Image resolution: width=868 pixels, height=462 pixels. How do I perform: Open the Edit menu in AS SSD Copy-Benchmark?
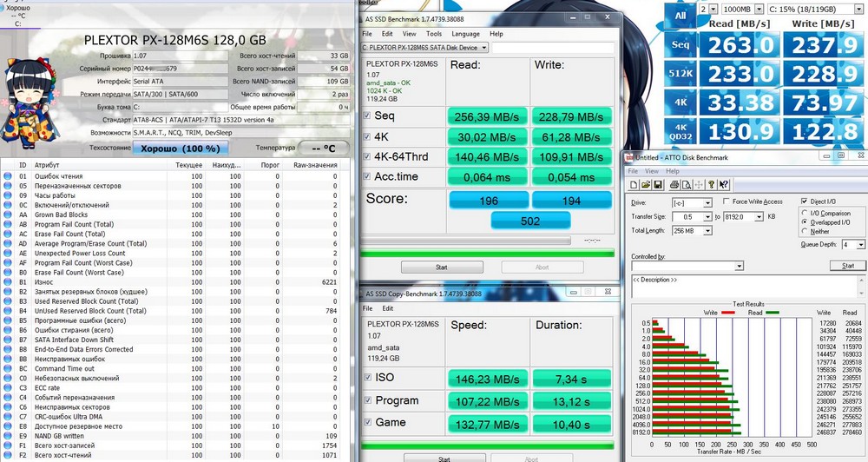387,308
